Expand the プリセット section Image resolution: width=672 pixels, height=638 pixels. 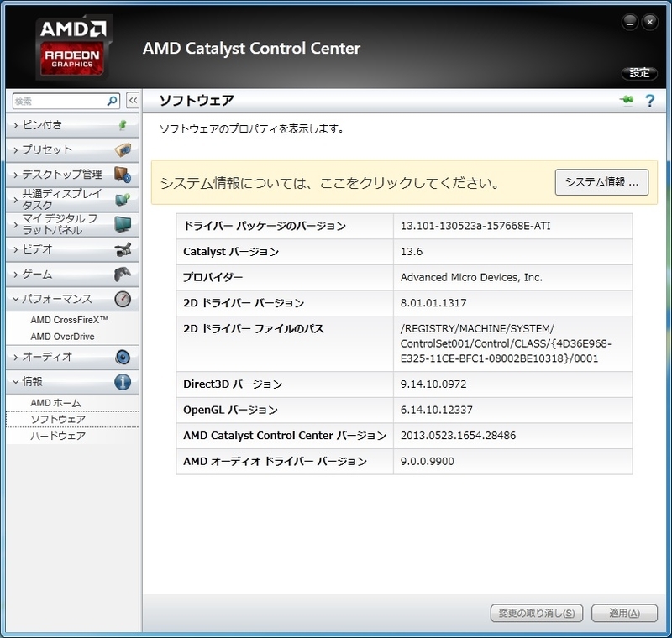pos(72,150)
